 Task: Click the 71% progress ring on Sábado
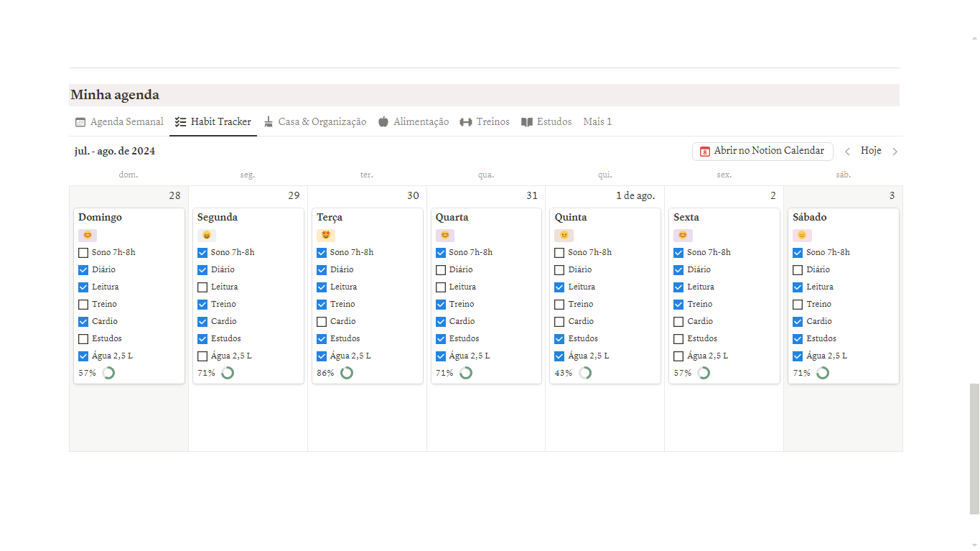823,373
